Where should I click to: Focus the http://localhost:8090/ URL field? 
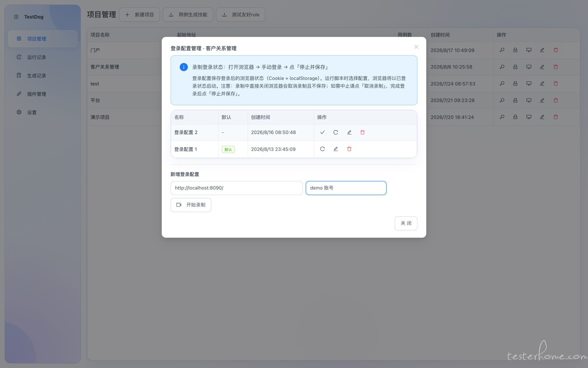236,188
